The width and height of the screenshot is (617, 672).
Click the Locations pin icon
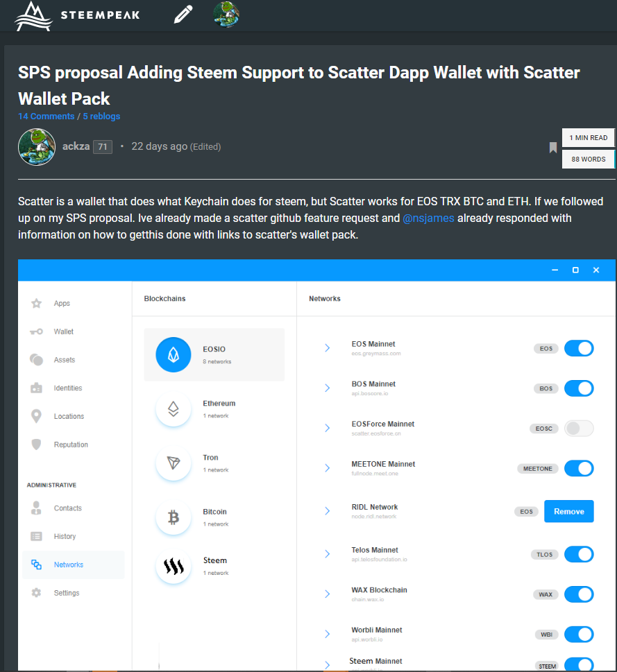tap(37, 416)
